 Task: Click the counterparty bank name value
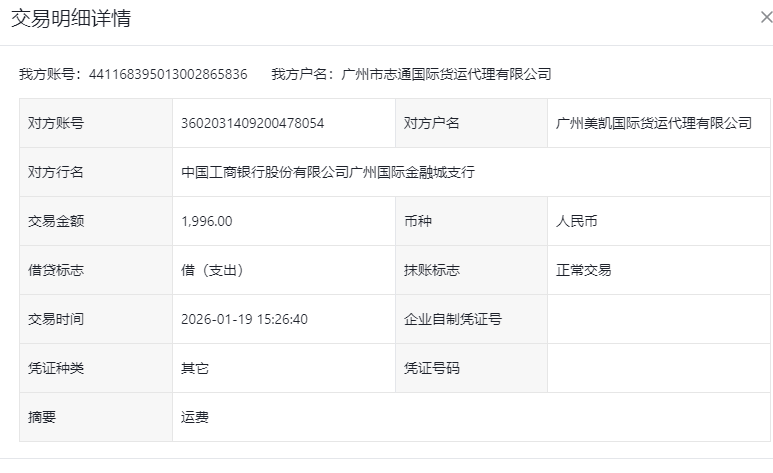point(328,172)
